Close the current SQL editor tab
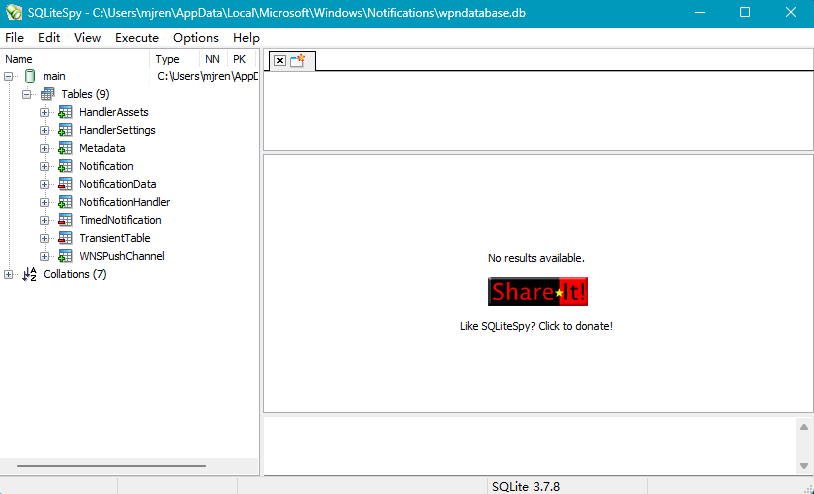814x494 pixels. 280,61
